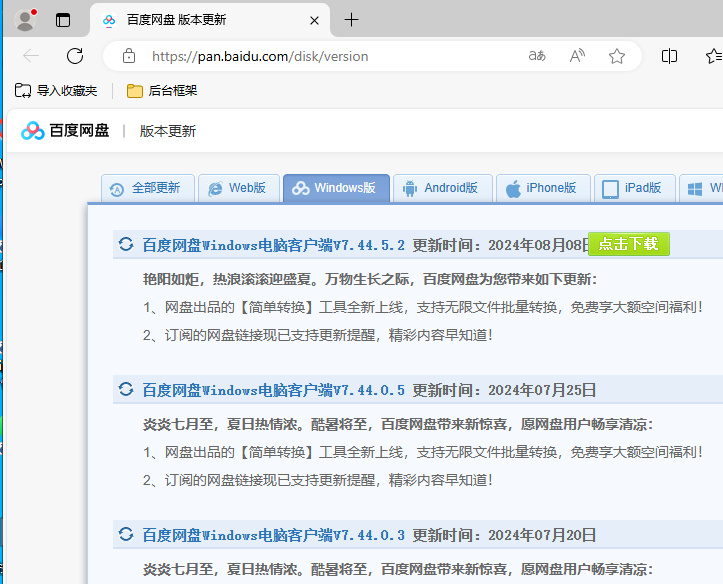
Task: Click the 版本更新 page heading
Action: (168, 131)
